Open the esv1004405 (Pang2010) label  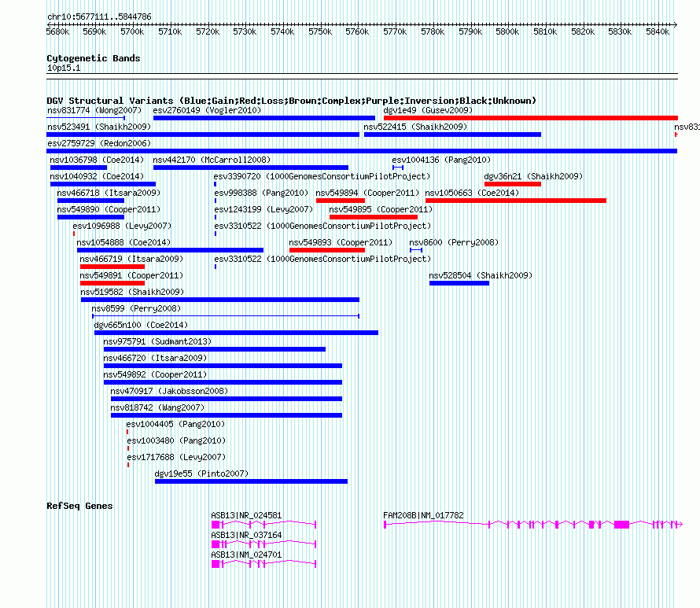(175, 424)
